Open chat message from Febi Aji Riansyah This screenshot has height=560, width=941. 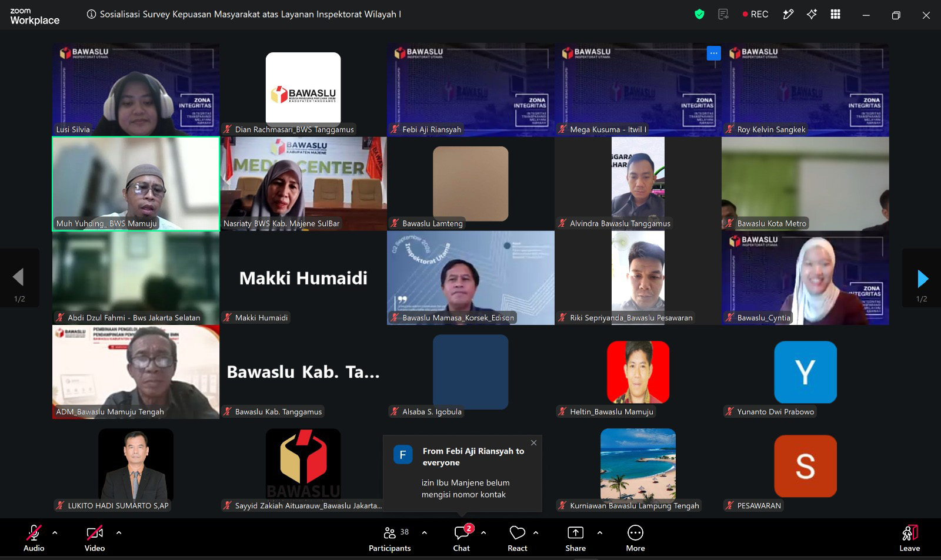[x=462, y=474]
